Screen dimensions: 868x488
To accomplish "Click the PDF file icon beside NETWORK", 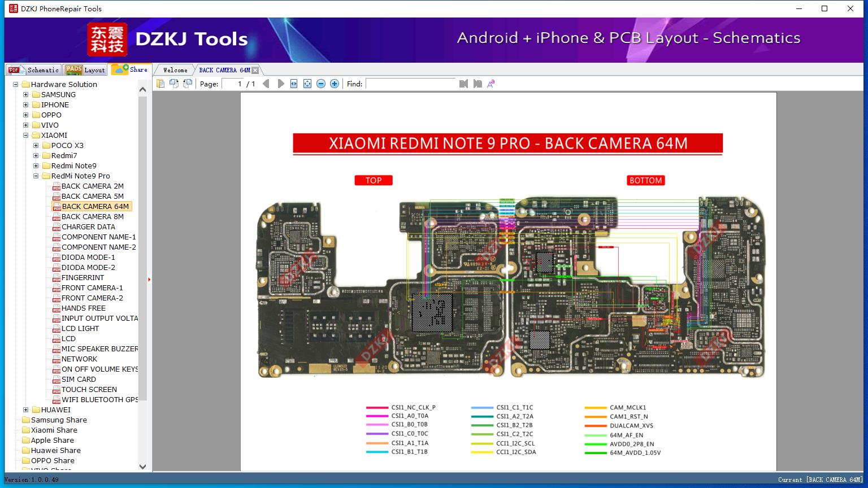I will (x=57, y=359).
